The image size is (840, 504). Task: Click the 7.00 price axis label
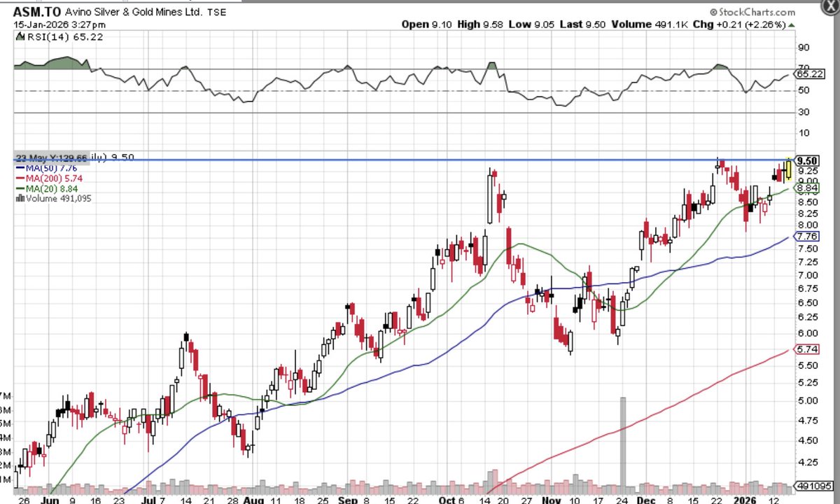tap(807, 274)
